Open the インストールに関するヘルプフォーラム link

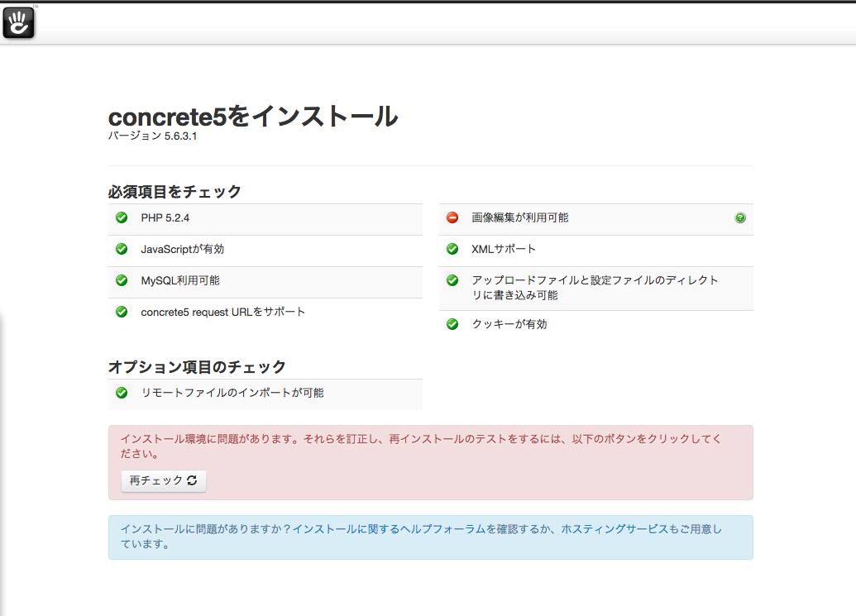pos(389,528)
